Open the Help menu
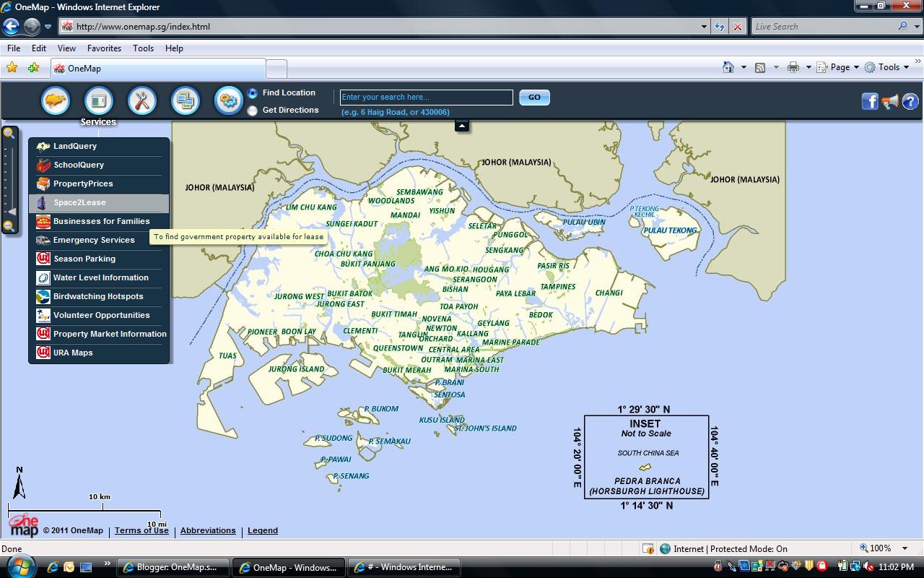This screenshot has height=578, width=924. (x=174, y=48)
